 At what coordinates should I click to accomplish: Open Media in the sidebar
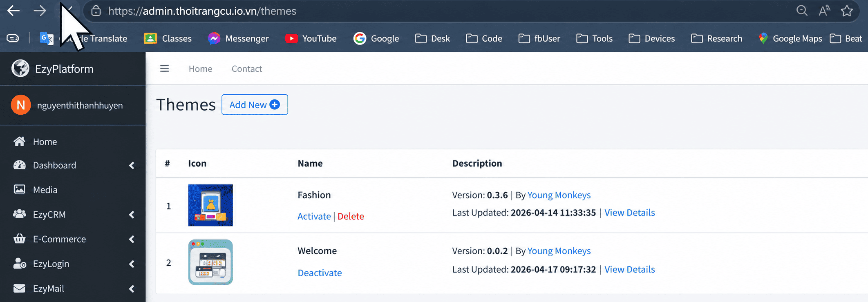[73, 190]
